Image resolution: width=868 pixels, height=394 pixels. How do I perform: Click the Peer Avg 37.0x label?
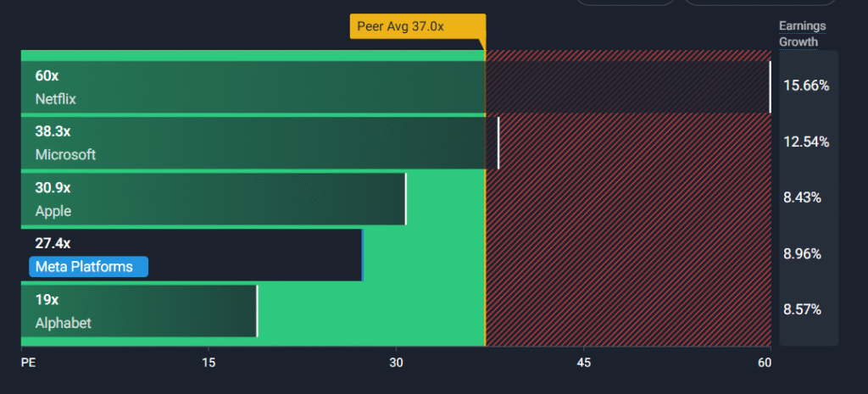416,26
